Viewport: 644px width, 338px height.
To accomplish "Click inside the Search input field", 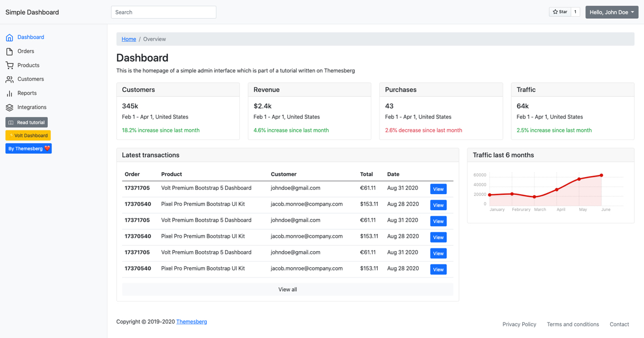I will (x=163, y=12).
